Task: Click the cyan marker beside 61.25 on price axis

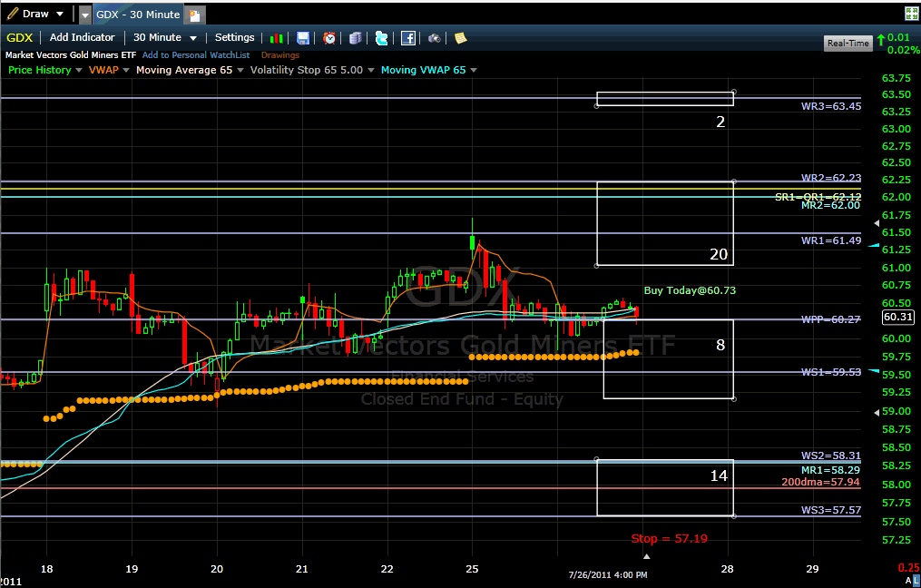Action: (x=874, y=245)
